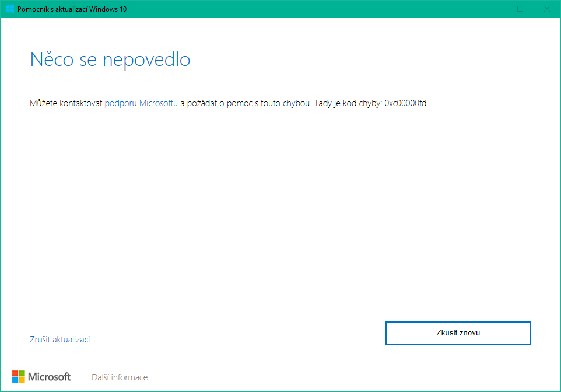The image size is (561, 392).
Task: Open the podporu Microsoftu link
Action: click(141, 103)
